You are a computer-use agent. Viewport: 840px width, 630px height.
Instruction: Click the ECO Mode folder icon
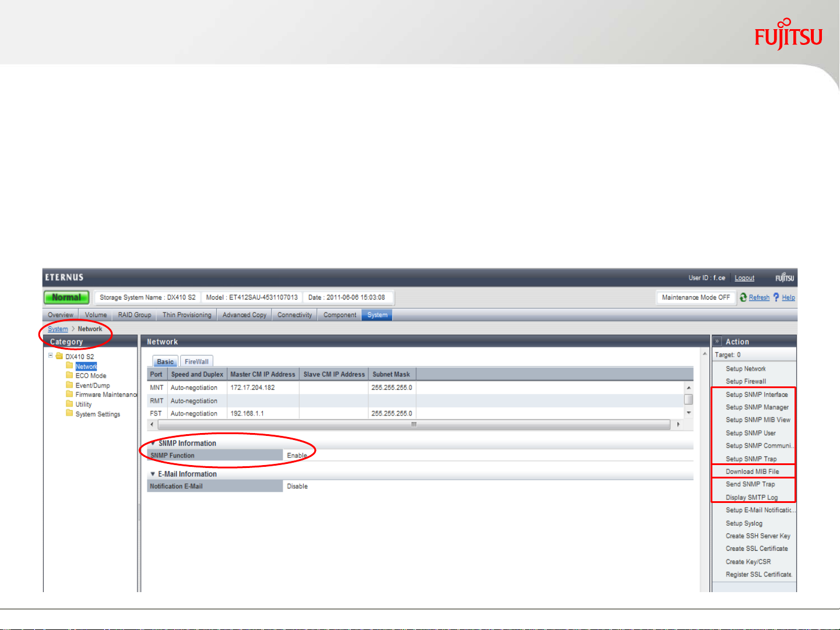(x=69, y=376)
